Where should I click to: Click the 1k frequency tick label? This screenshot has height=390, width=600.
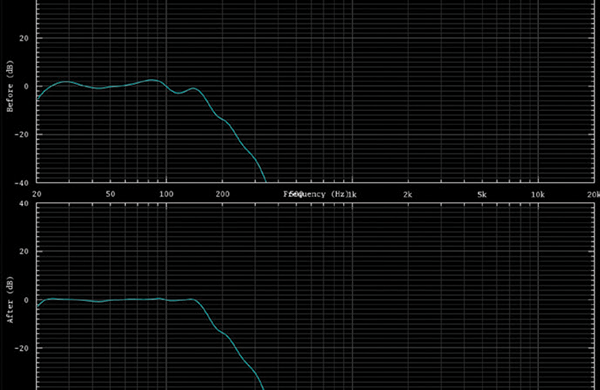[x=352, y=194]
